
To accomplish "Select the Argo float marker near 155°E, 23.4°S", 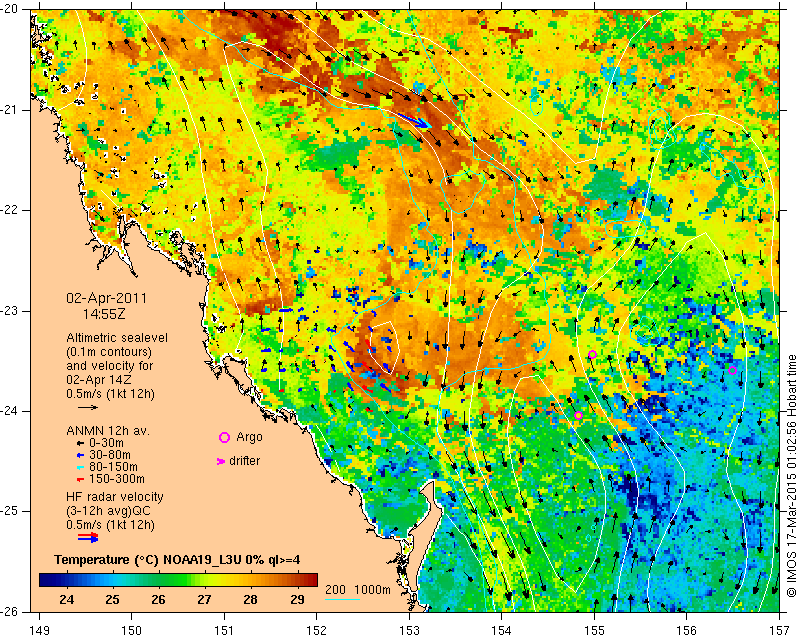I will pos(592,355).
